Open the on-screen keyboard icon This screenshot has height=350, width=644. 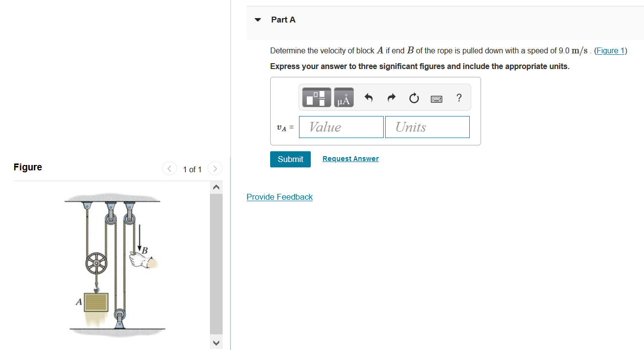click(436, 97)
